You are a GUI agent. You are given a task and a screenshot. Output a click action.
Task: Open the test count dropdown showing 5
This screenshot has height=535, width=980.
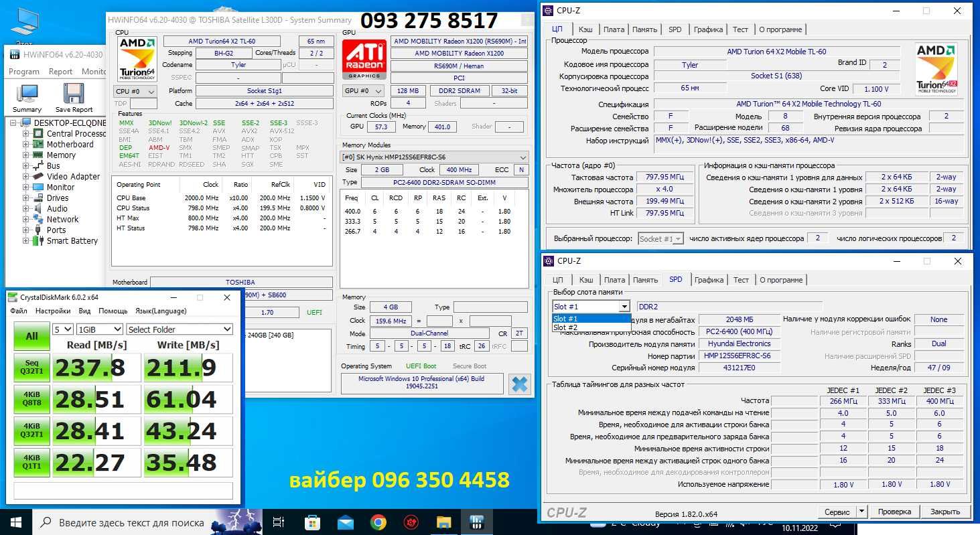pyautogui.click(x=63, y=329)
